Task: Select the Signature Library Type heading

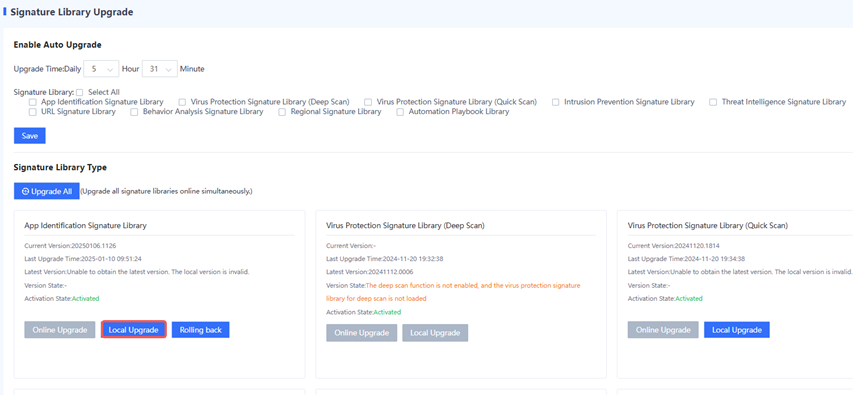Action: 60,167
